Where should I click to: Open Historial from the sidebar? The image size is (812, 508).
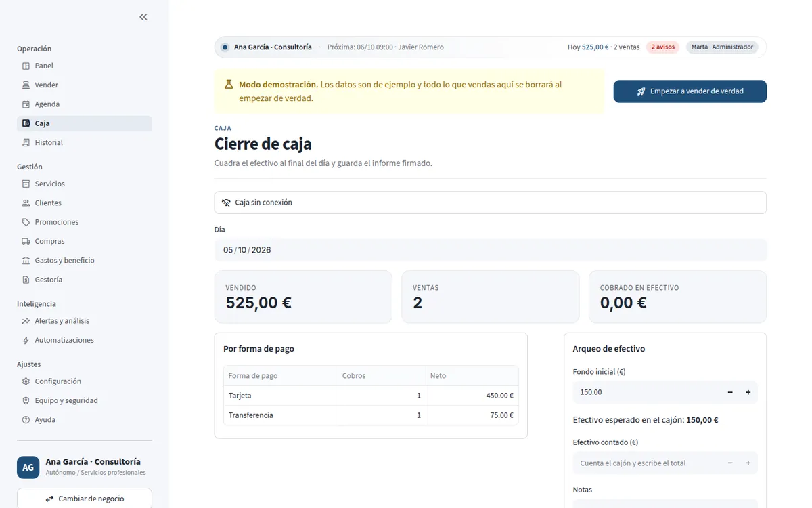click(x=85, y=142)
